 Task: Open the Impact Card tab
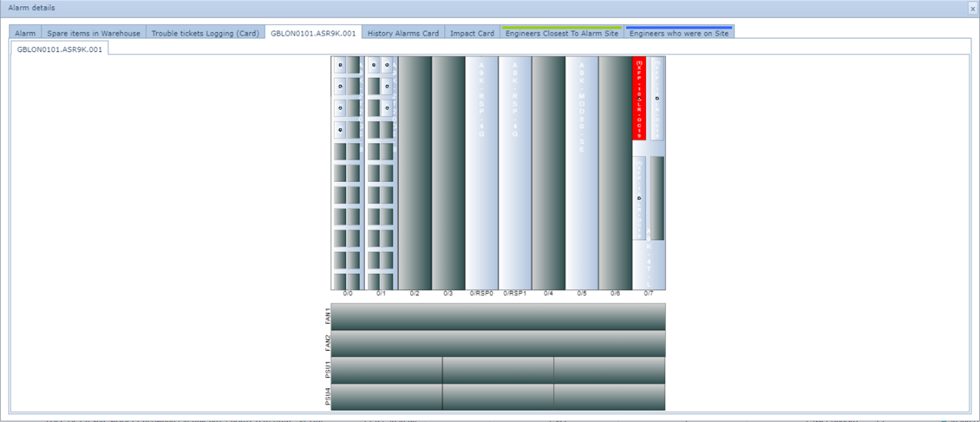click(472, 33)
